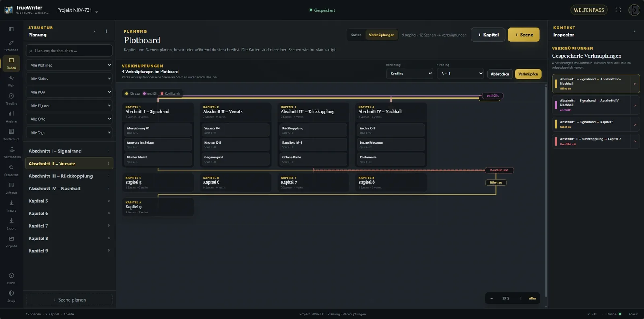Switch to the Karten view toggle
The height and width of the screenshot is (319, 644).
click(x=356, y=35)
